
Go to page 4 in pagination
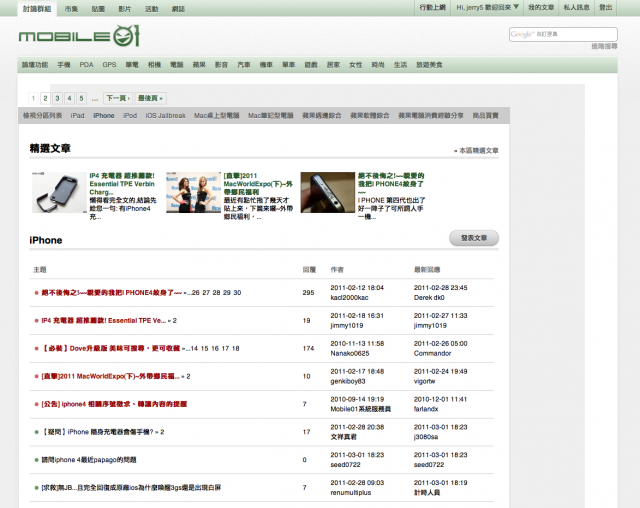69,98
